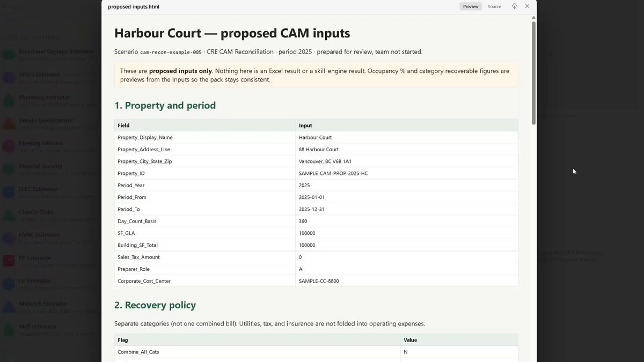Screen dimensions: 644x362
Task: Click the 'Corporate_Cost_Center' field cell
Action: (205, 281)
